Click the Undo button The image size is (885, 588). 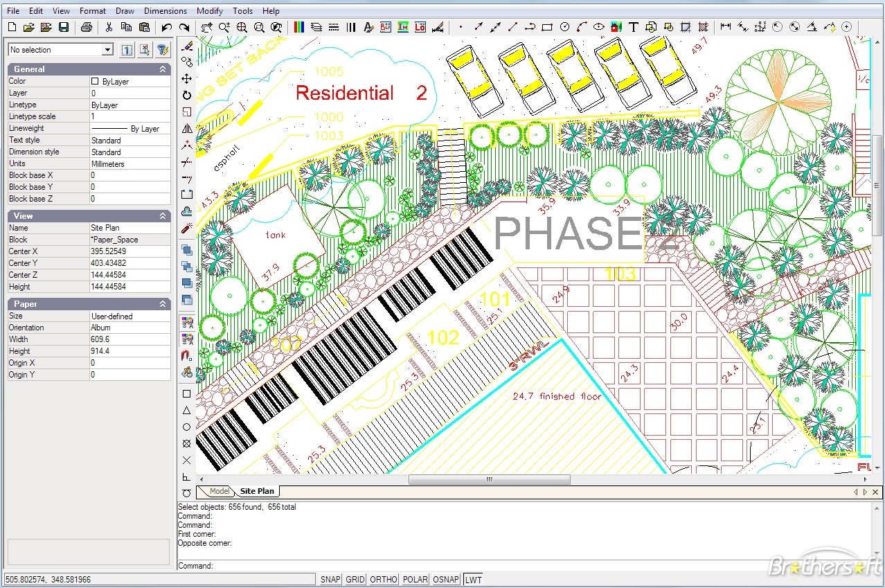(x=168, y=26)
